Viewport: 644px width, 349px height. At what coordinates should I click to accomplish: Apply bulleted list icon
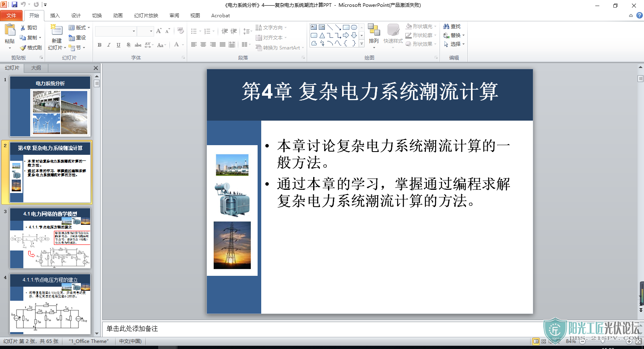click(194, 31)
